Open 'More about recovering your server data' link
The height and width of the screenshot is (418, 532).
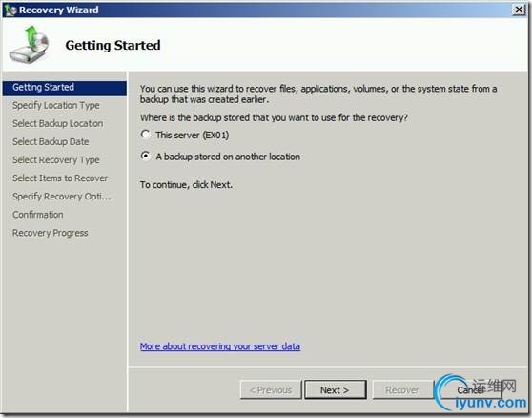(220, 346)
